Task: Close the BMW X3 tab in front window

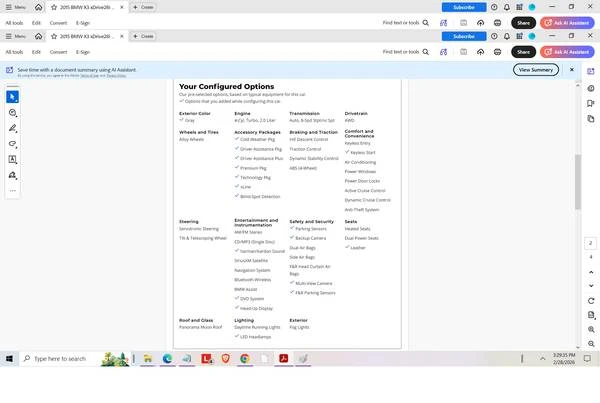Action: click(x=122, y=36)
